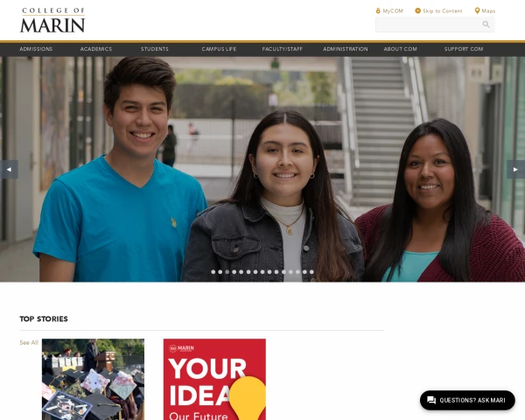Viewport: 525px width, 420px height.
Task: Go to previous slide with left arrow
Action: tap(9, 170)
